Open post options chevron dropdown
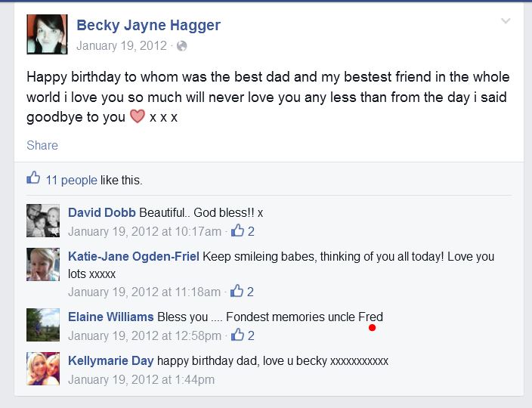Screen dimensions: 532x408 point(506,21)
